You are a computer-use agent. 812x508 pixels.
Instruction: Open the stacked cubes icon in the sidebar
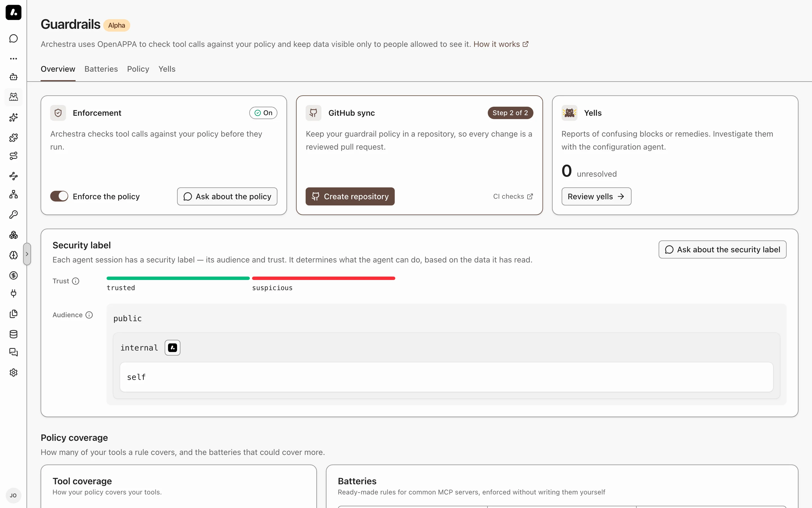point(14,235)
